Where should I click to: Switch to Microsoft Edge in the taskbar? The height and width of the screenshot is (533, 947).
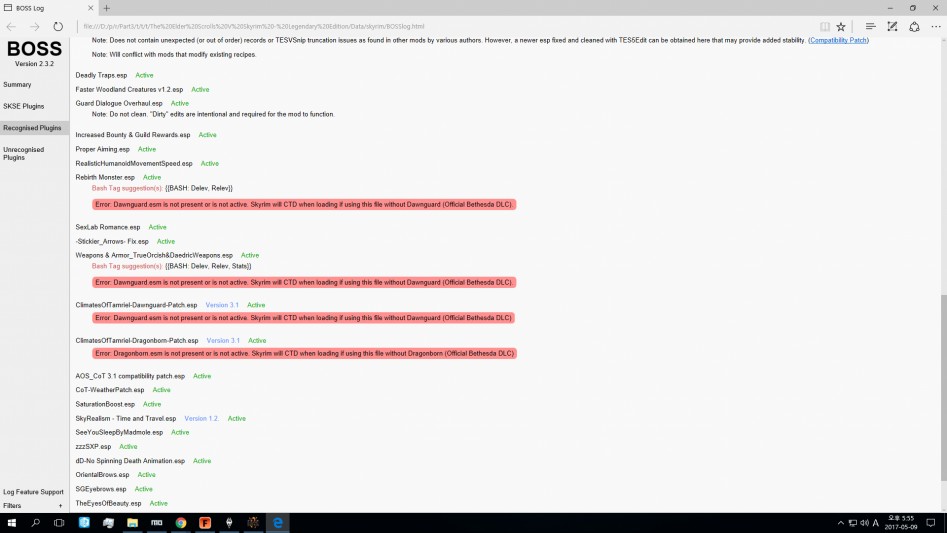pos(277,523)
